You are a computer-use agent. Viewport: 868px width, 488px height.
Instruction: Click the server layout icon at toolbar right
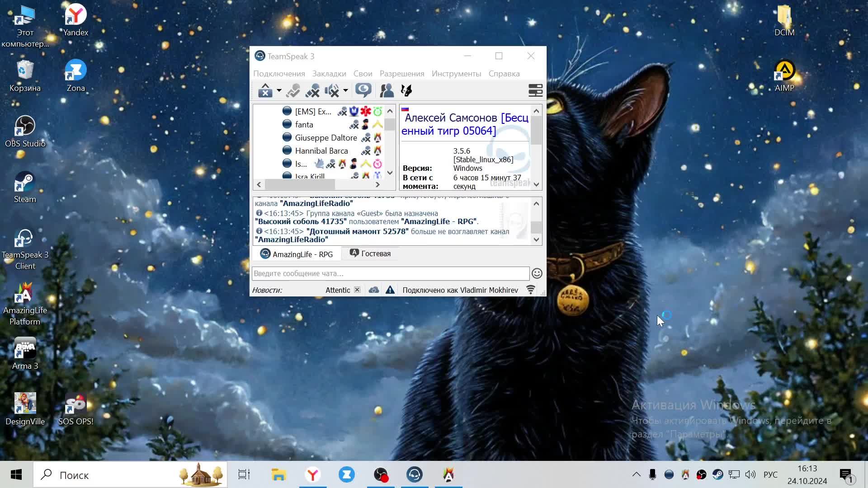coord(535,90)
